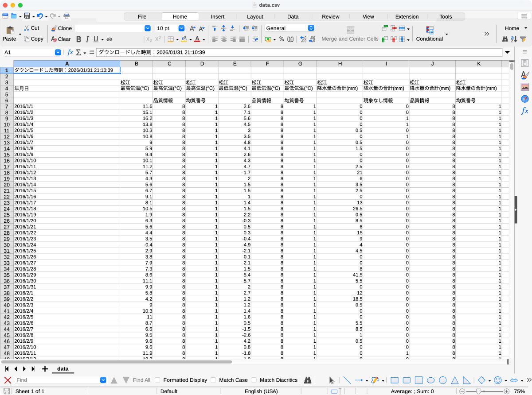
Task: Click the Bold formatting icon
Action: (x=78, y=39)
